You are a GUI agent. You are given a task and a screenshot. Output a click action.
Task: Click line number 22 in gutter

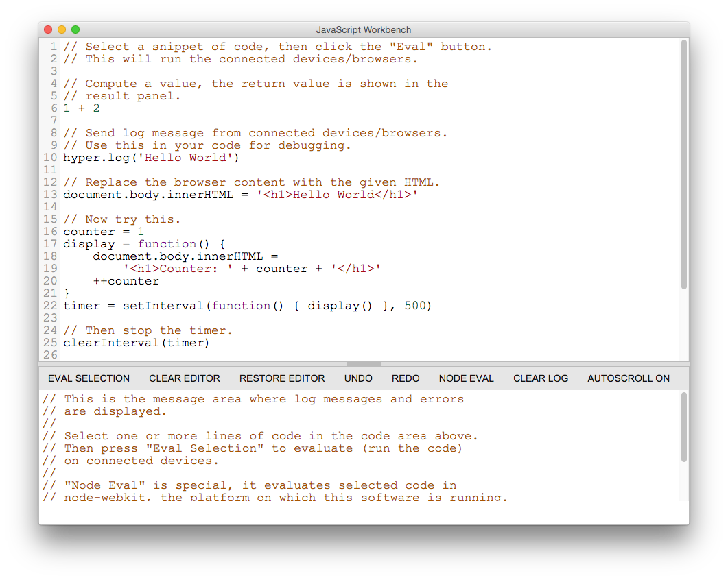tap(51, 306)
